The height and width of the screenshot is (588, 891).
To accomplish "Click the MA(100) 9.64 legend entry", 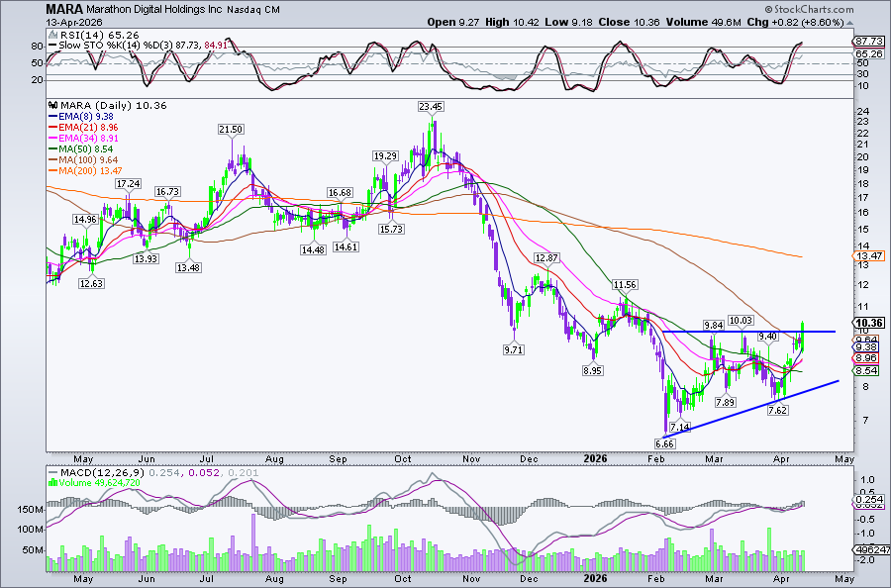I will click(88, 160).
